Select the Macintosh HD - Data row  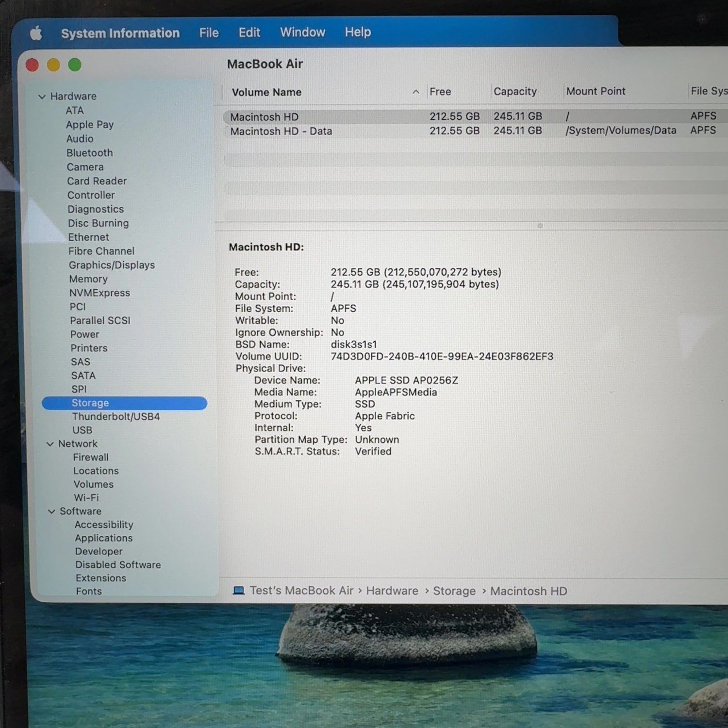click(x=476, y=131)
